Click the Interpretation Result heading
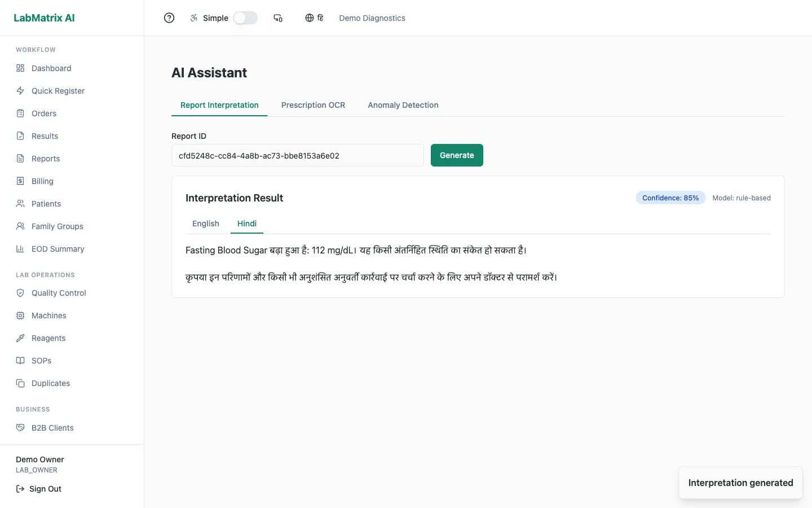This screenshot has width=812, height=508. (x=234, y=198)
